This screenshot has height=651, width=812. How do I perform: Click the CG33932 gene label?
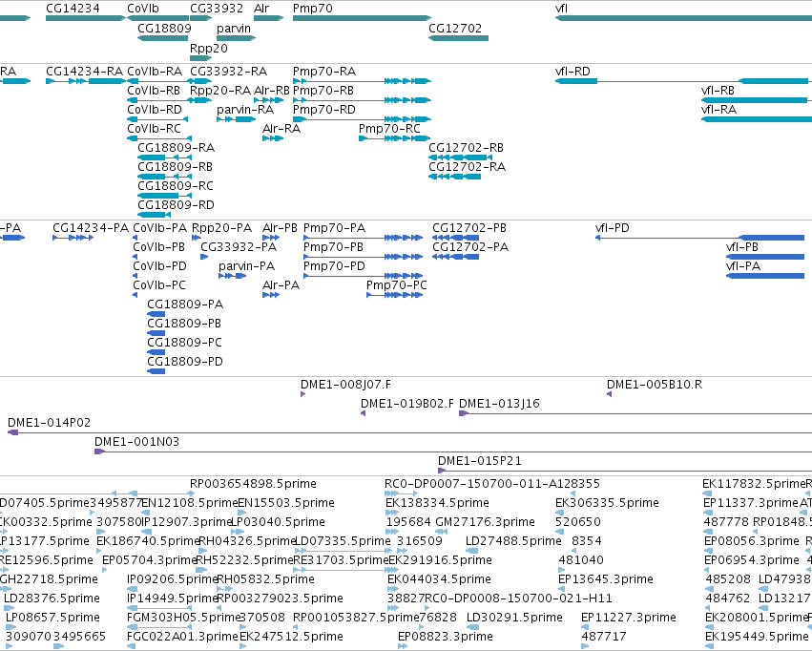pyautogui.click(x=217, y=9)
